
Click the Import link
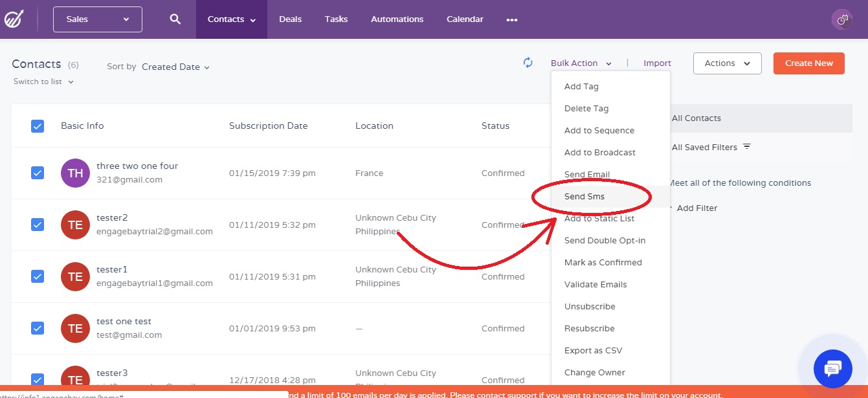coord(657,63)
